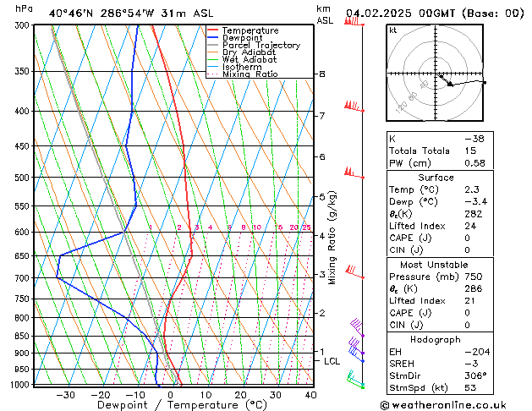Click the K index value -38
Image resolution: width=532 pixels, height=411 pixels.
(474, 139)
